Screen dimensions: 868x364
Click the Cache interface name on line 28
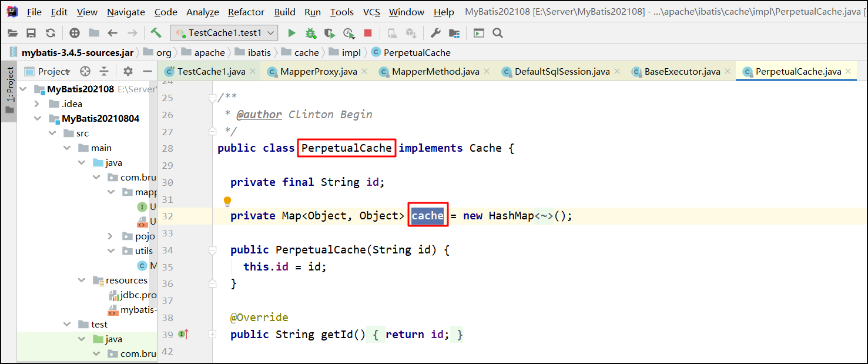pos(485,148)
